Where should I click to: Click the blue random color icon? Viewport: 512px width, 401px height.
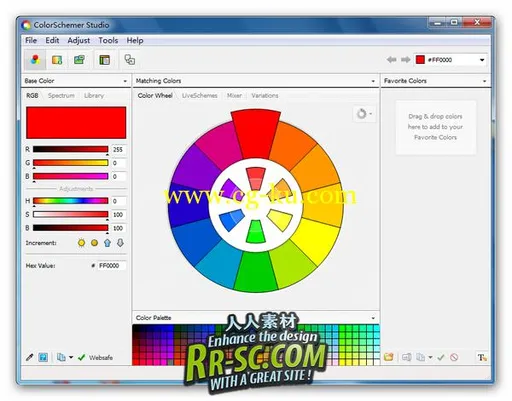pos(43,357)
